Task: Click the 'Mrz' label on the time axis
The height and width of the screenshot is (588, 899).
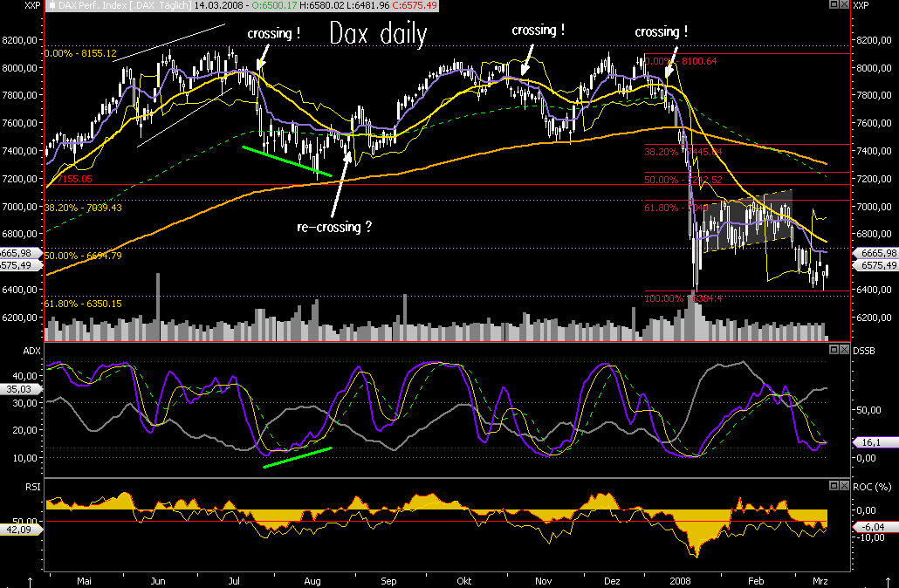Action: tap(820, 581)
